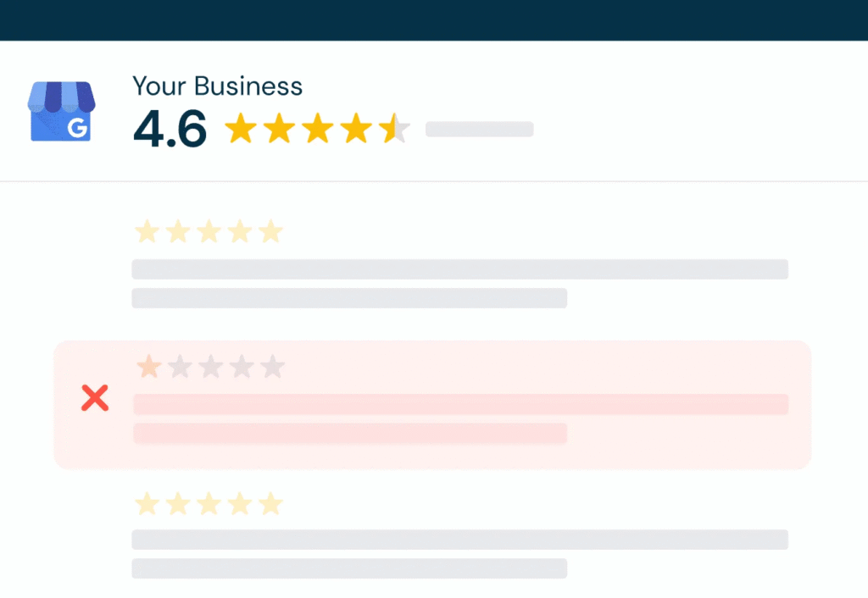
Task: Click the red X icon on flagged review
Action: pos(95,397)
